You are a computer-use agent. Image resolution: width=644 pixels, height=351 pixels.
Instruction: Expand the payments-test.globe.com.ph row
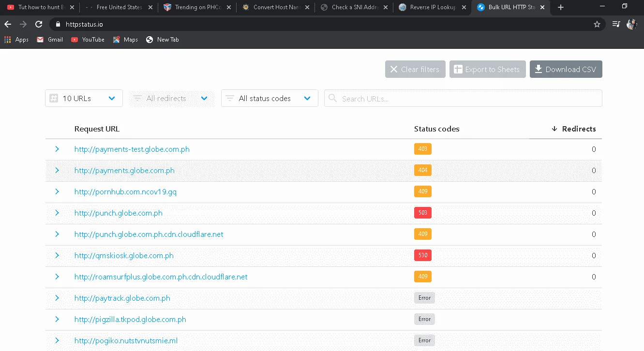point(57,149)
